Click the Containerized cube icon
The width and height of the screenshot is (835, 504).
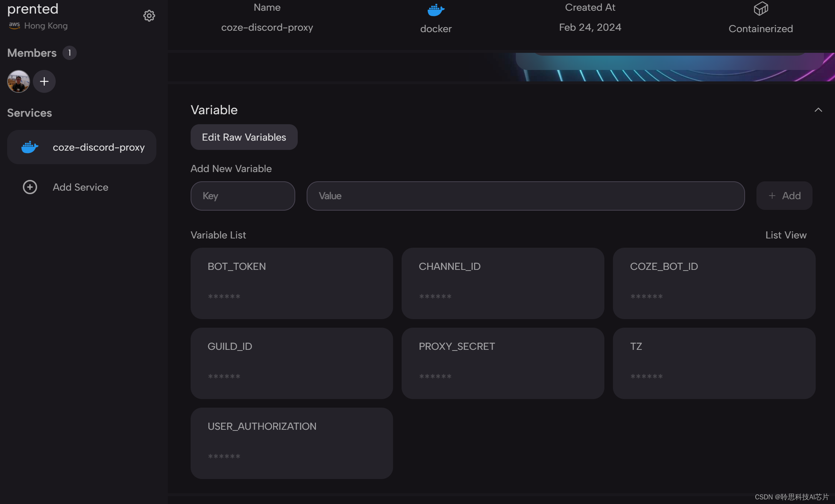pyautogui.click(x=760, y=9)
